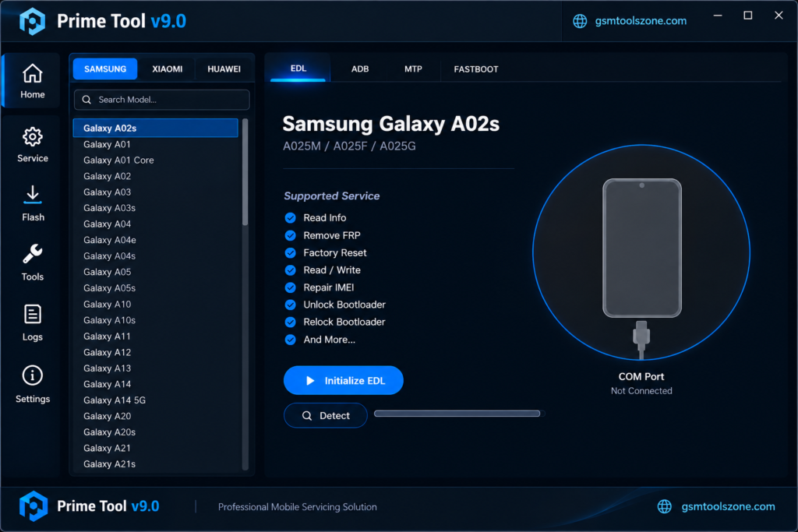The height and width of the screenshot is (532, 798).
Task: Switch to the FASTBOOT mode tab
Action: 476,69
